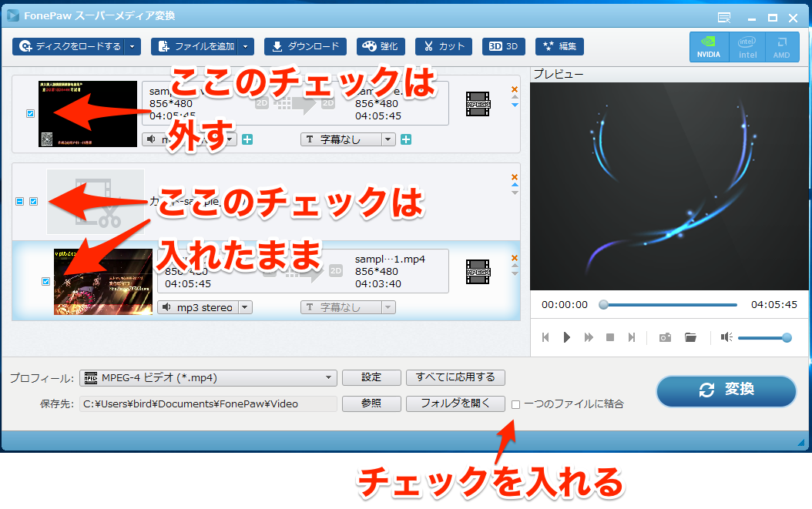Viewport: 812px width, 509px height.
Task: Open the snapshot folder icon
Action: 690,337
